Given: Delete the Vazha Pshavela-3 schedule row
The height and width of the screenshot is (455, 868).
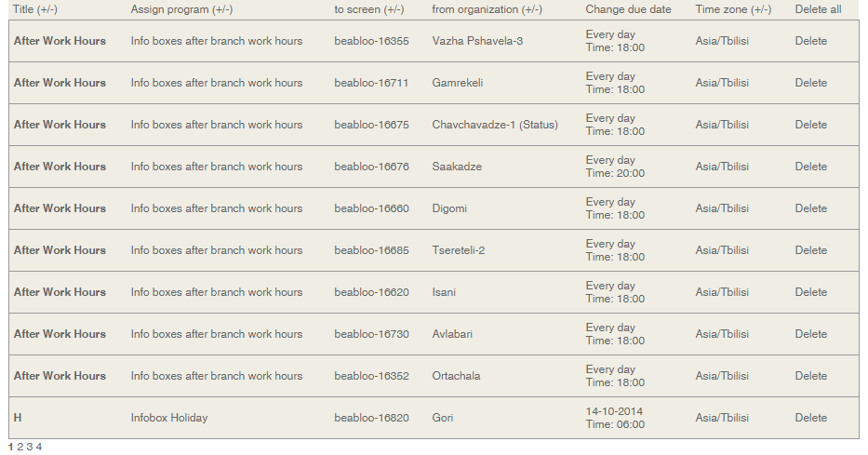Looking at the screenshot, I should coord(810,41).
